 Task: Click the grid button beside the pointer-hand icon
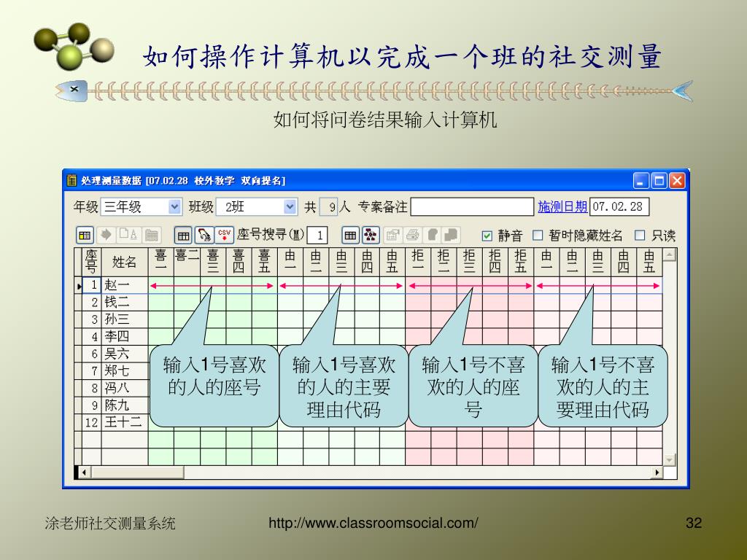pyautogui.click(x=183, y=236)
